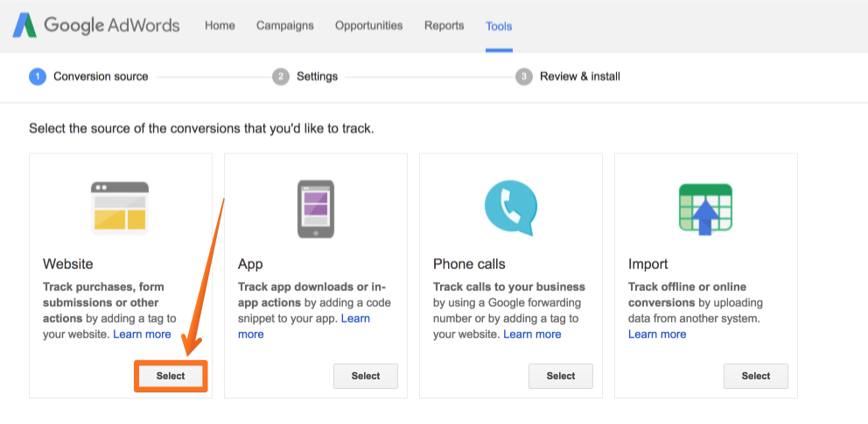
Task: Click the Website browser window icon
Action: [x=120, y=208]
